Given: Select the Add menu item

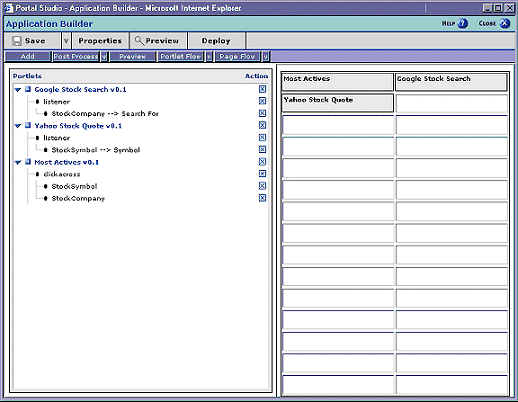Looking at the screenshot, I should (28, 56).
